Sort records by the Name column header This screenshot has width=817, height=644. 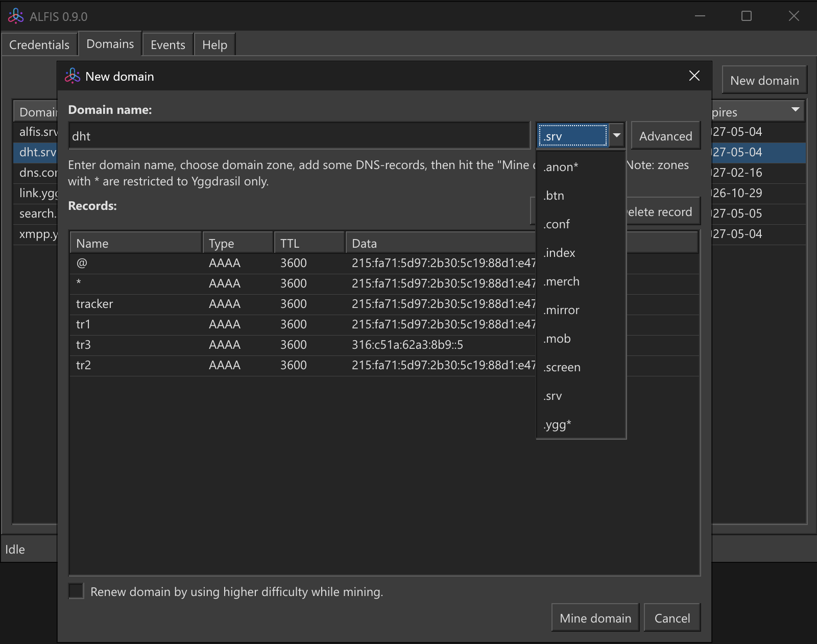(136, 243)
